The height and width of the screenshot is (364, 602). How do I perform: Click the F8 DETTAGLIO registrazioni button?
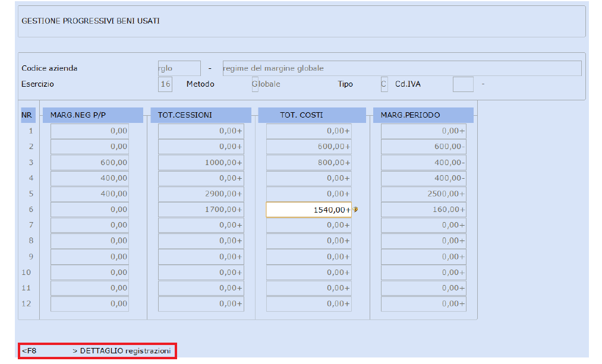tap(97, 351)
